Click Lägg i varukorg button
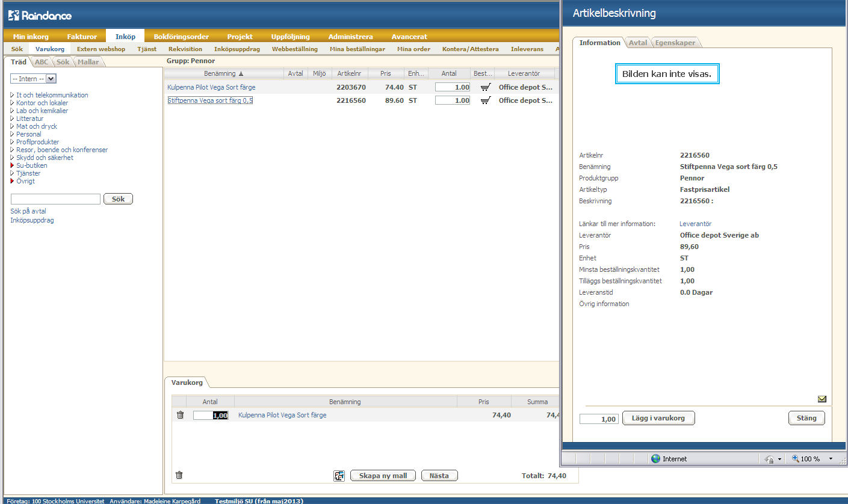 pyautogui.click(x=658, y=418)
